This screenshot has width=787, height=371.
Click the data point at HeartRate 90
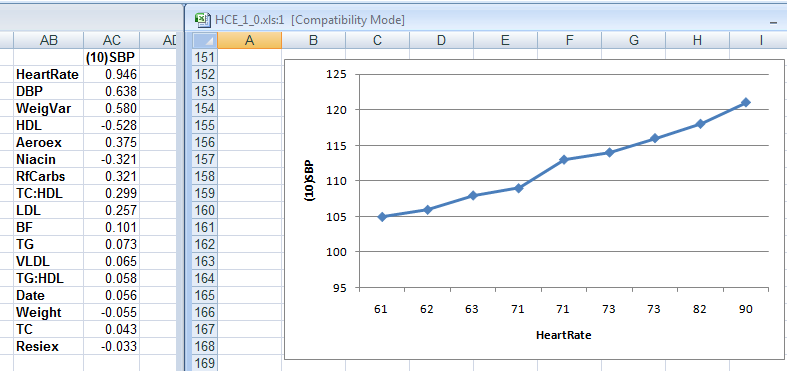tap(745, 102)
